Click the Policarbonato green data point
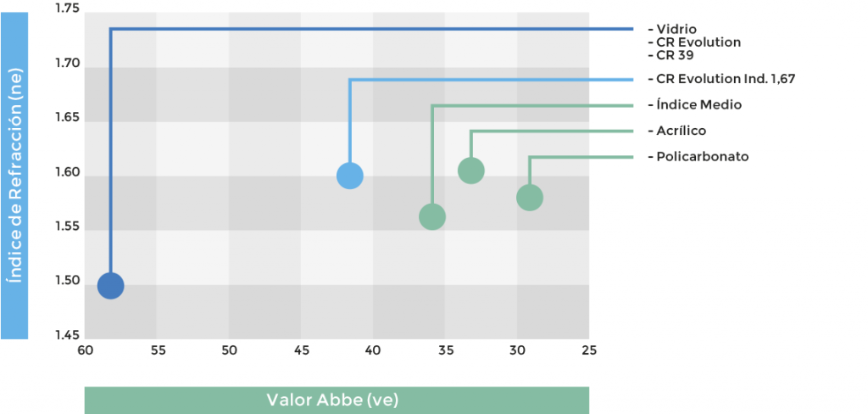Viewport: 868px width, 414px height. click(529, 198)
